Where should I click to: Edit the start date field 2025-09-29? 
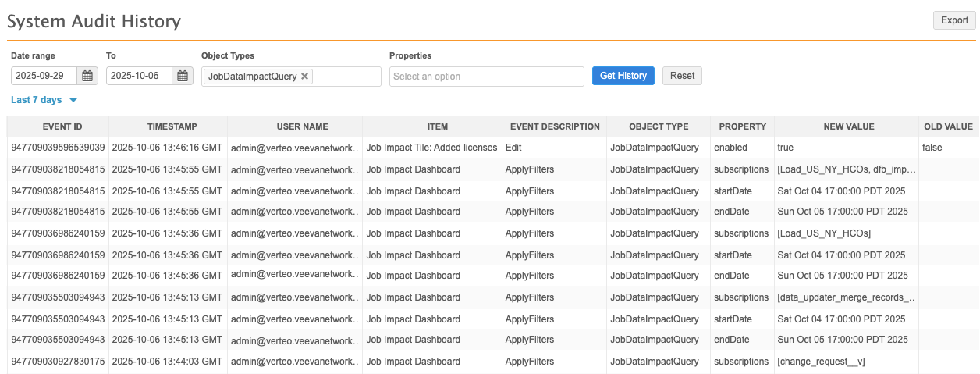[x=45, y=76]
